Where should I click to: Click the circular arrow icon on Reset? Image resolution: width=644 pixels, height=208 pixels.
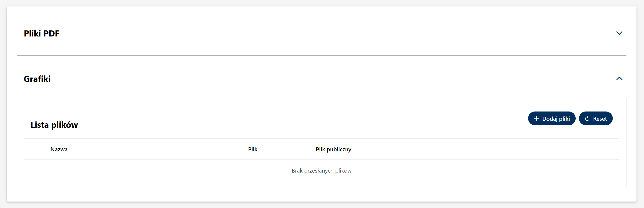pos(587,119)
